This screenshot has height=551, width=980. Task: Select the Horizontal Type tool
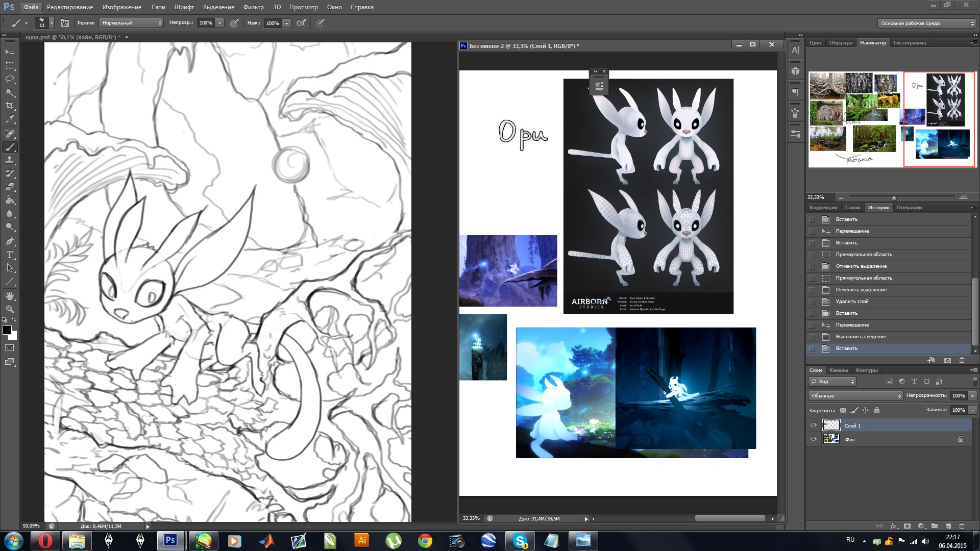tap(10, 255)
